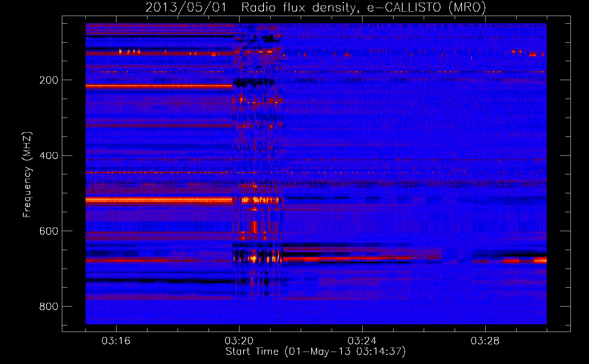The image size is (589, 364).
Task: Click the 03:28 time tick label
Action: click(485, 341)
